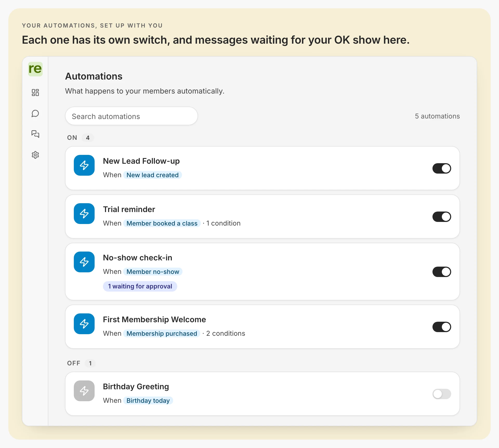Click the First Membership Welcome lightning icon
Image resolution: width=499 pixels, height=448 pixels.
click(x=84, y=324)
